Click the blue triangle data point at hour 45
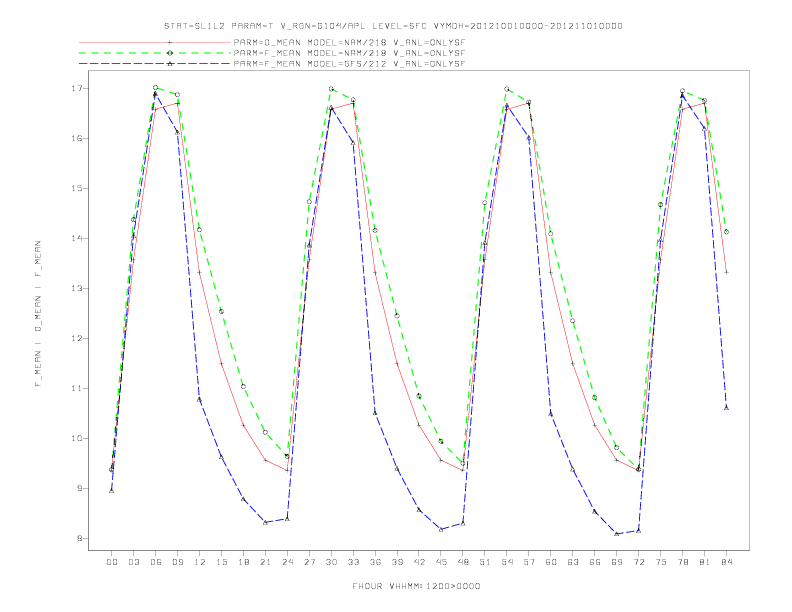 click(441, 529)
